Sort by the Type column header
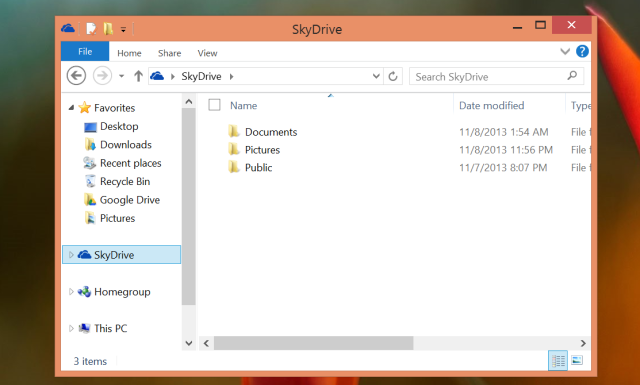This screenshot has width=640, height=385. (580, 106)
